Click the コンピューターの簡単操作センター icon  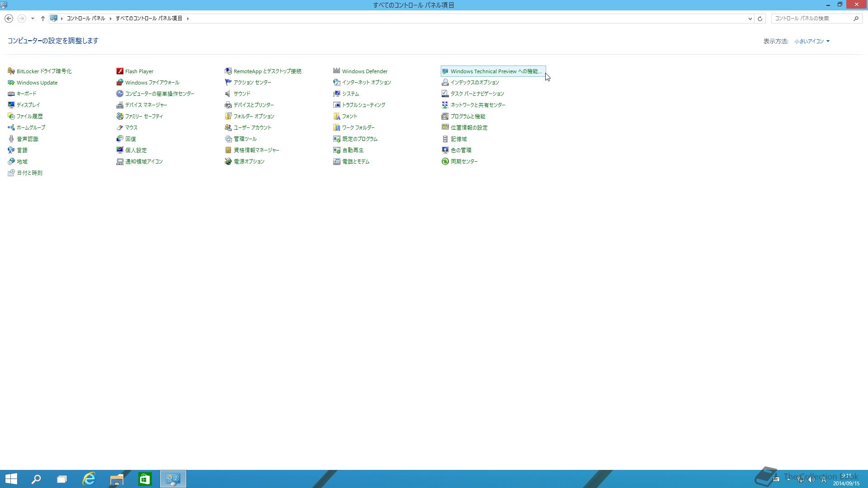(x=120, y=94)
